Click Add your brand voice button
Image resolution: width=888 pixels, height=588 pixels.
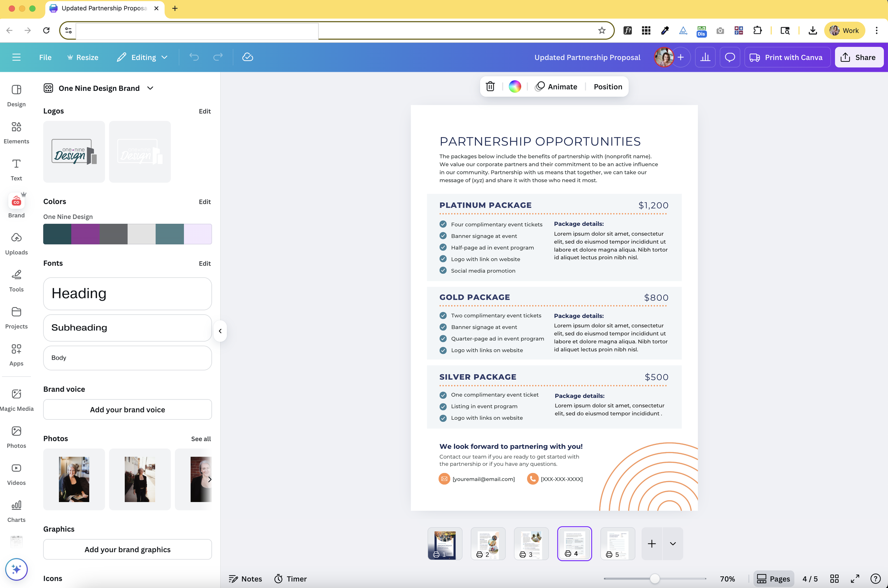127,409
